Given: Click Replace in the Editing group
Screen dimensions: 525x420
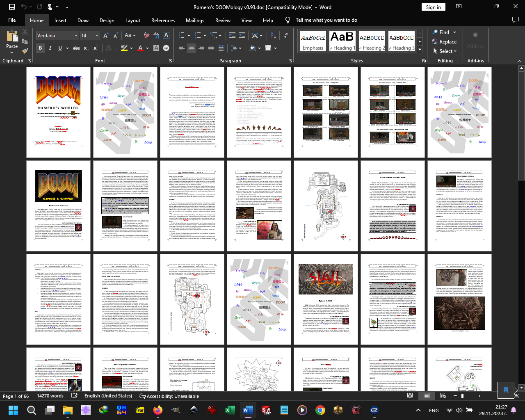Looking at the screenshot, I should (x=444, y=41).
